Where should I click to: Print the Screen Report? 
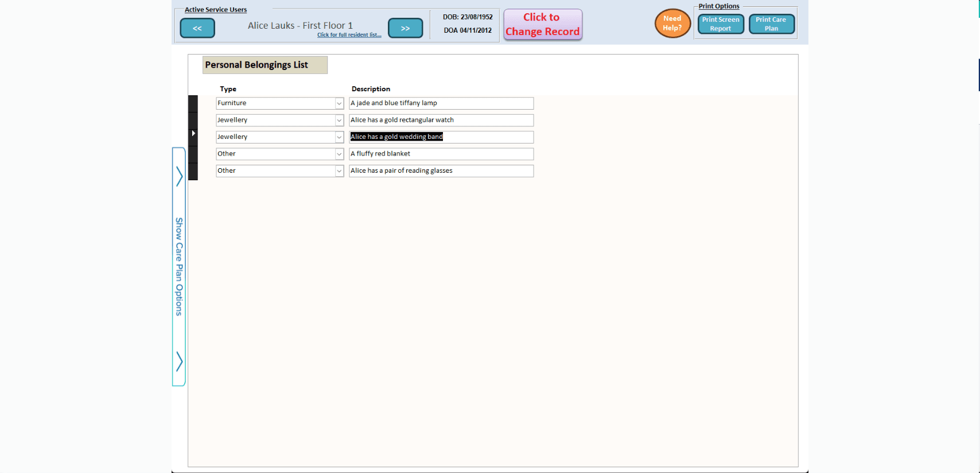pos(721,24)
